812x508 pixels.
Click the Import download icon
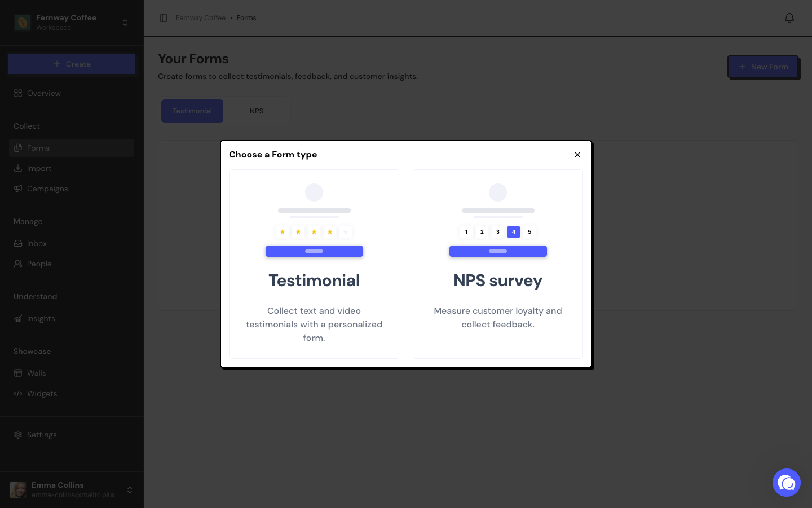[x=18, y=168]
